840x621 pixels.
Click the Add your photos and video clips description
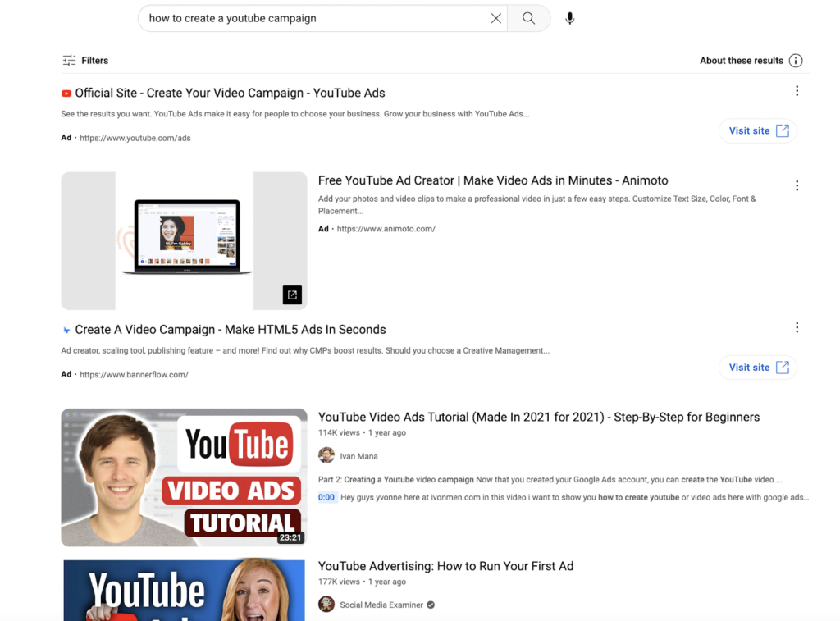coord(536,205)
